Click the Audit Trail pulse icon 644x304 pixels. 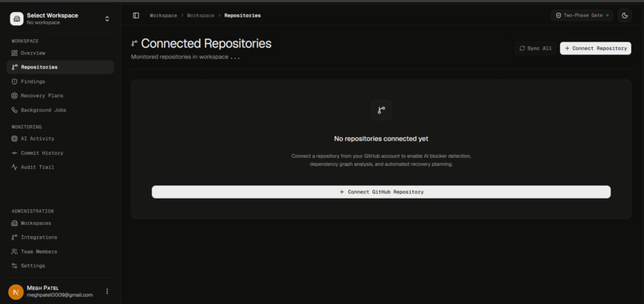14,167
